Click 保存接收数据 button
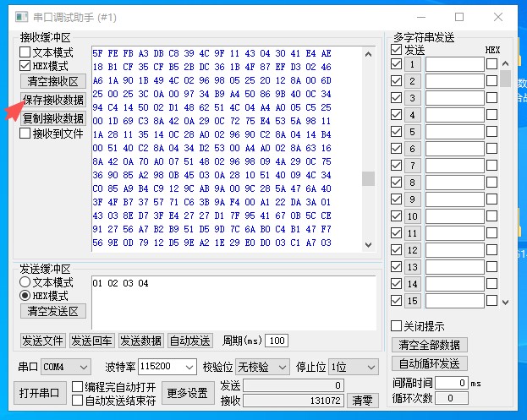The height and width of the screenshot is (420, 527). (x=52, y=100)
